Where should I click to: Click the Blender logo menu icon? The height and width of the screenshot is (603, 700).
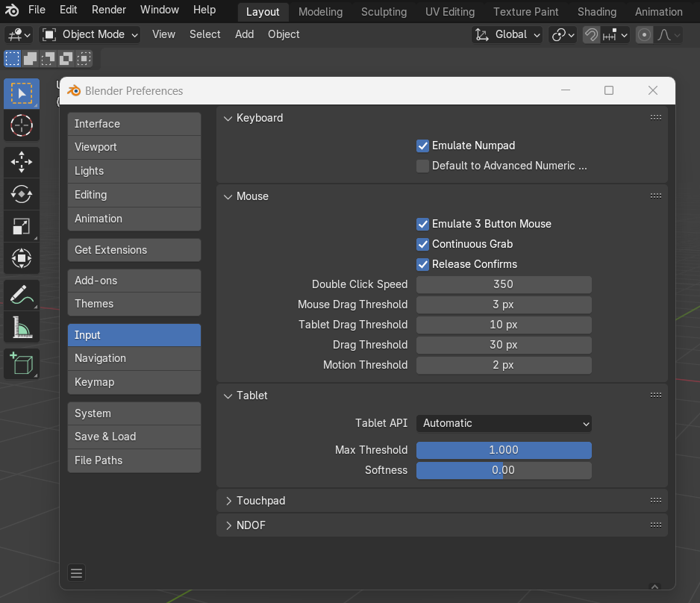point(12,10)
